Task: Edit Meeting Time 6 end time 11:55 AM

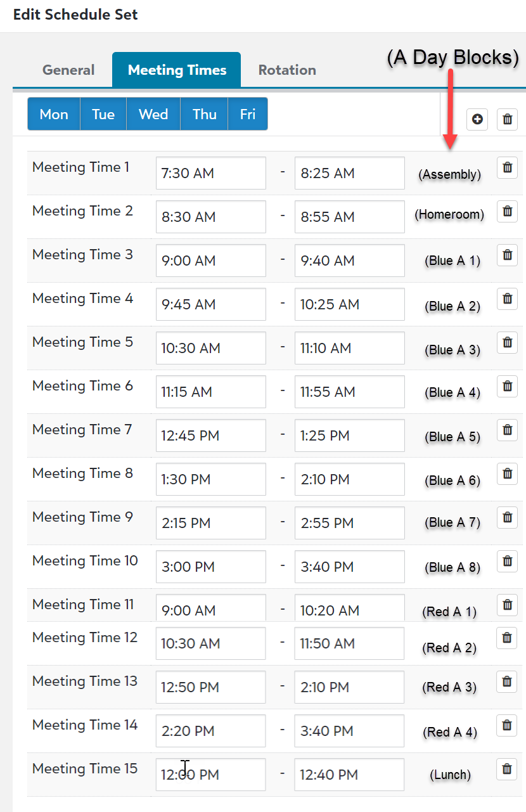Action: pos(349,392)
